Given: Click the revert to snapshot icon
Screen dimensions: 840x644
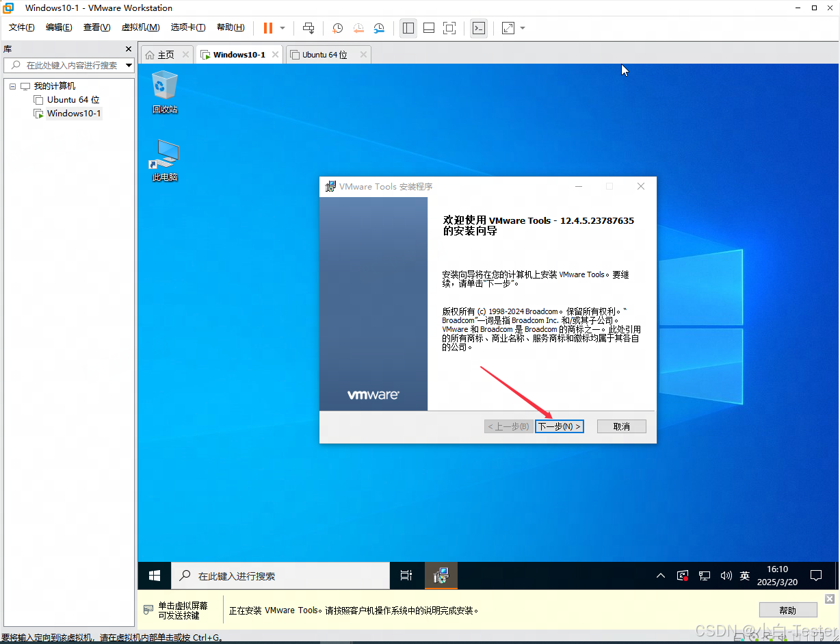Looking at the screenshot, I should point(358,28).
